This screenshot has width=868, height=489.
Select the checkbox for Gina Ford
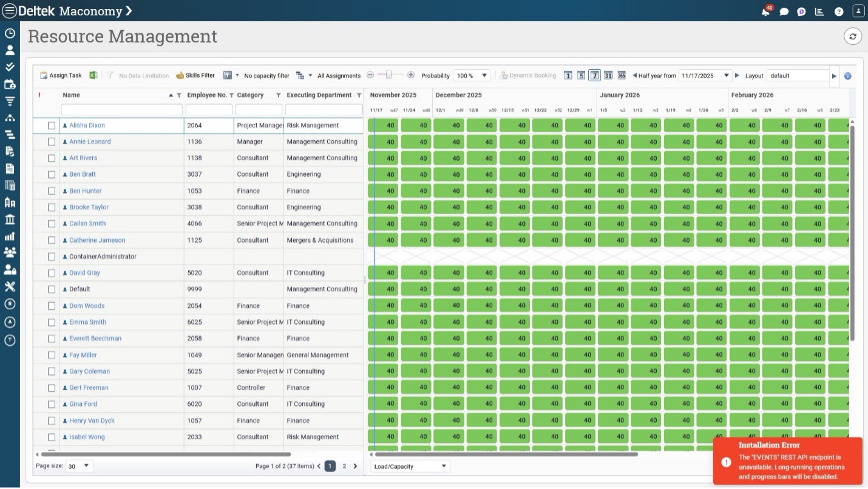tap(52, 404)
